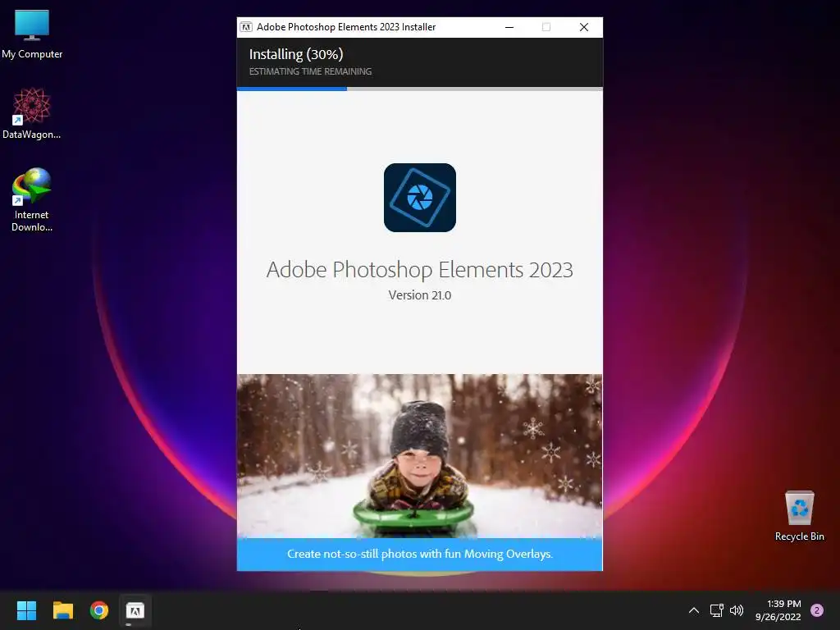The width and height of the screenshot is (840, 630).
Task: Open the network status tray icon
Action: click(716, 610)
